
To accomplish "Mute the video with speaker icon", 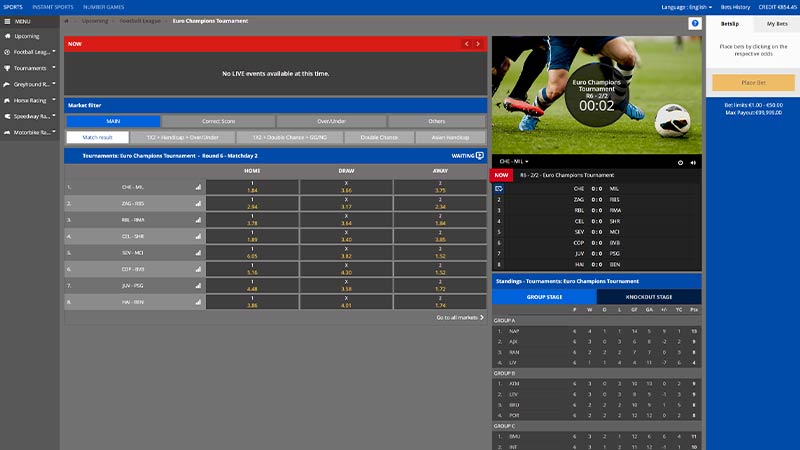I will click(693, 162).
